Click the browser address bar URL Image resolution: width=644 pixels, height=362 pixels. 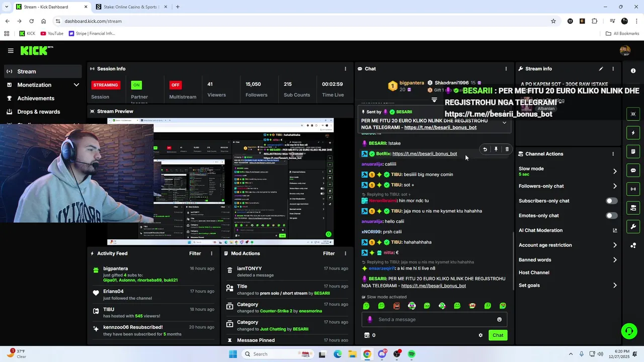pyautogui.click(x=93, y=21)
